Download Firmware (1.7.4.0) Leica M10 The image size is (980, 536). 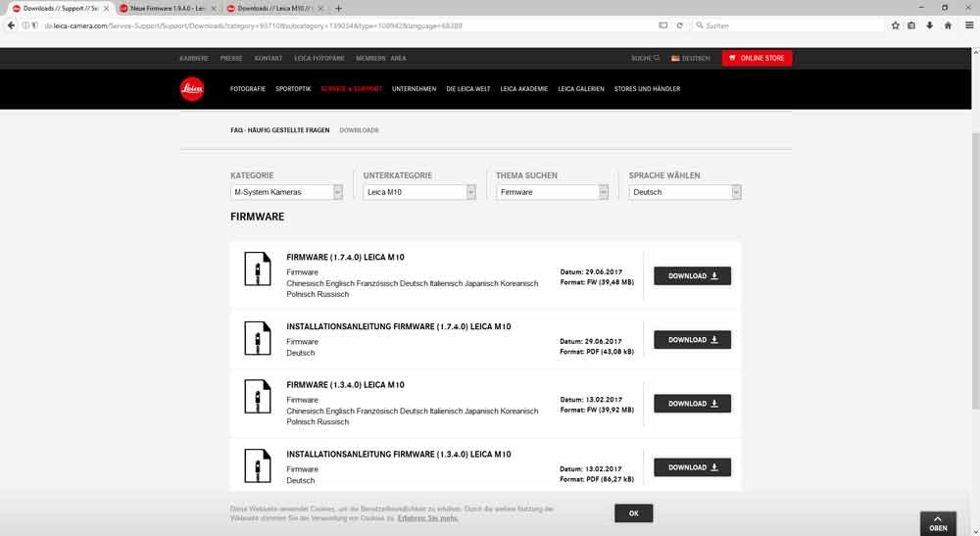(692, 276)
